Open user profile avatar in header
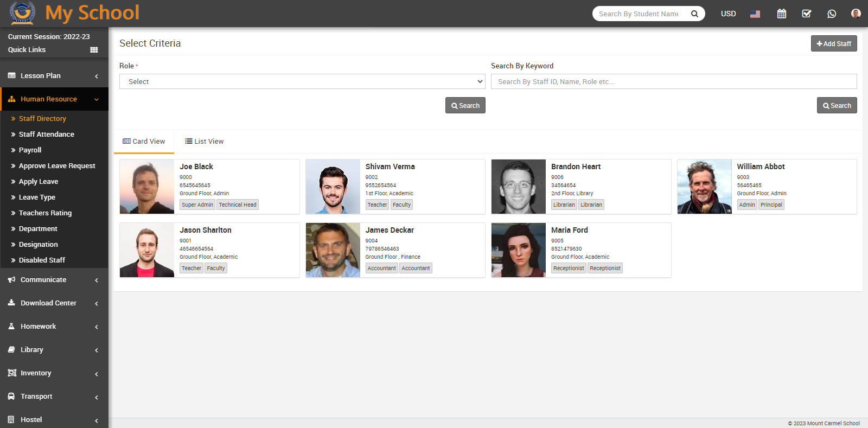Viewport: 868px width, 428px height. pyautogui.click(x=856, y=14)
